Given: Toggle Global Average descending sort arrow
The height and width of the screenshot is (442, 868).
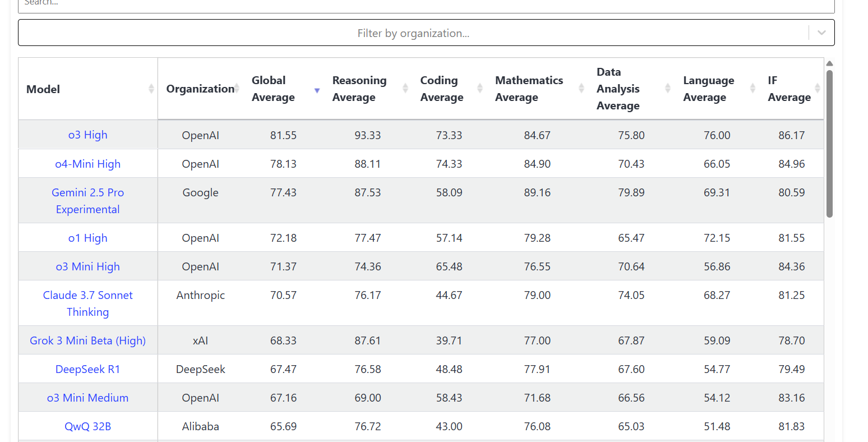Looking at the screenshot, I should (317, 90).
